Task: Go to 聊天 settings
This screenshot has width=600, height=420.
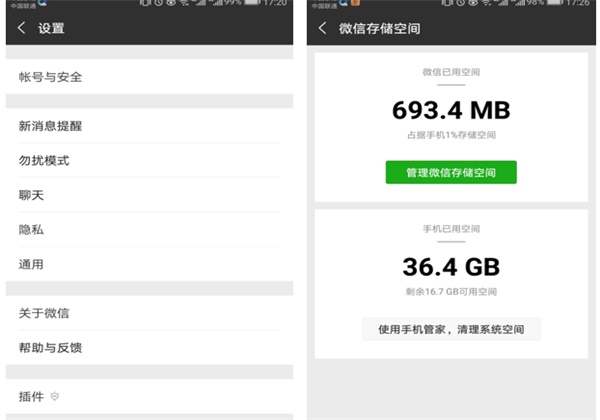Action: coord(31,195)
